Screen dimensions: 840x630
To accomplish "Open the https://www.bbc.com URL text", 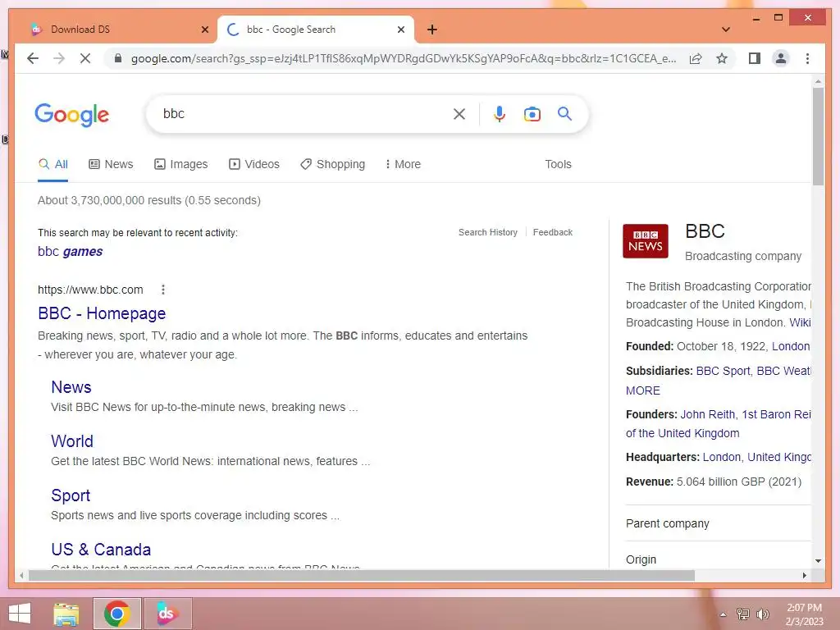I will (x=90, y=290).
